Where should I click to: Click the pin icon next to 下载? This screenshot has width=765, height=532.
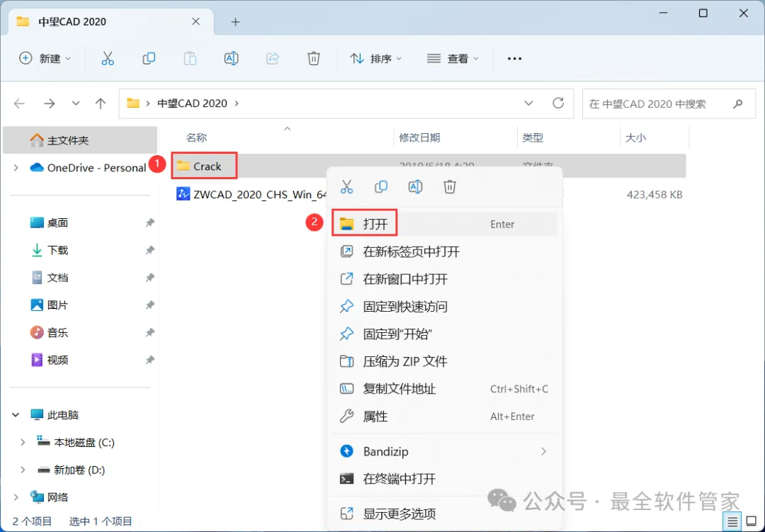coord(149,250)
